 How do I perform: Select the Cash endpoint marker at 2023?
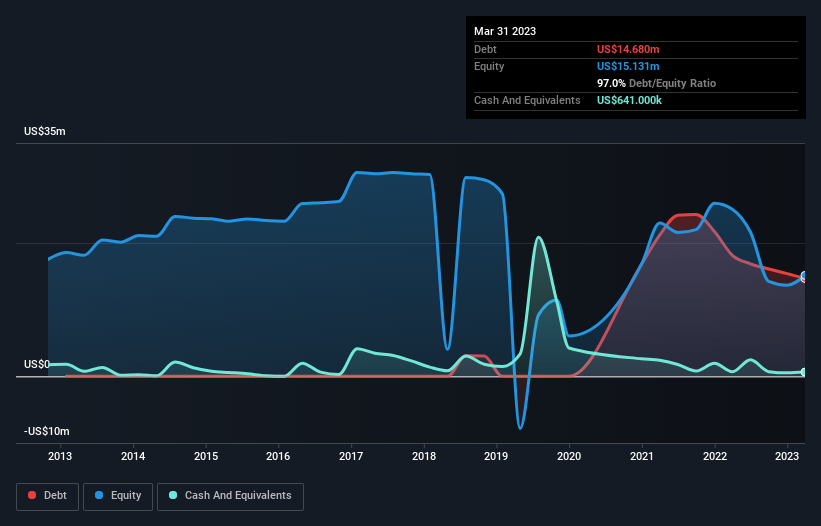[x=805, y=372]
